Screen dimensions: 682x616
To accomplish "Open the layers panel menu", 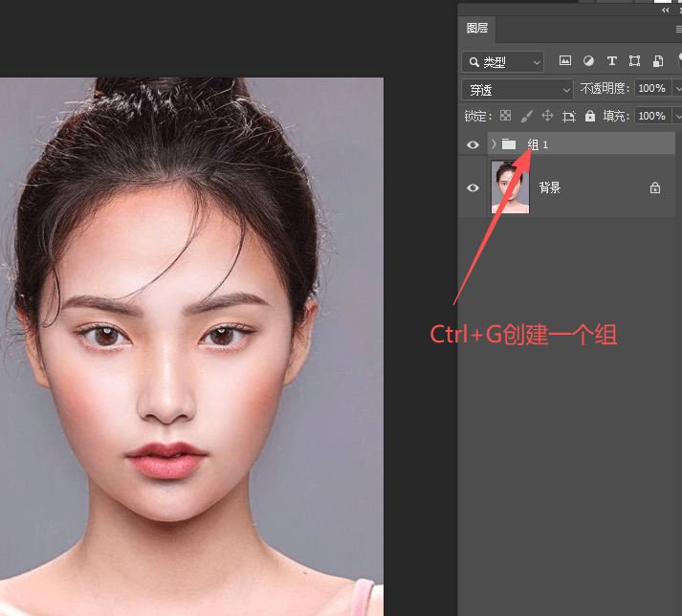I will click(x=678, y=29).
